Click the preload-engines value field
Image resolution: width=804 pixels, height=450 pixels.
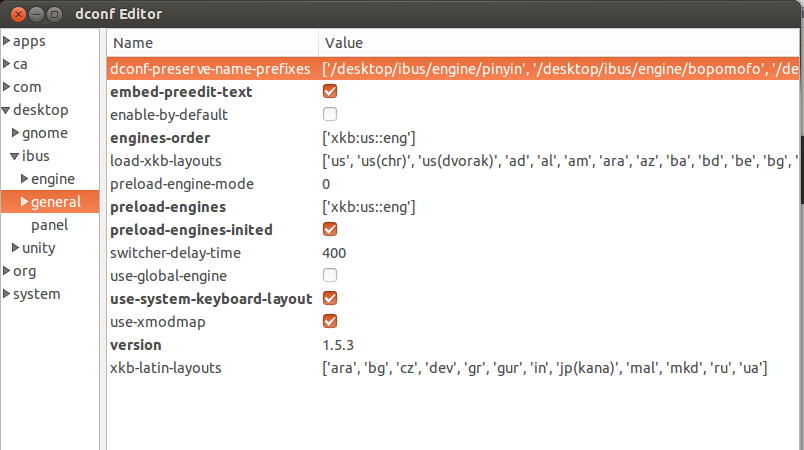coord(369,207)
